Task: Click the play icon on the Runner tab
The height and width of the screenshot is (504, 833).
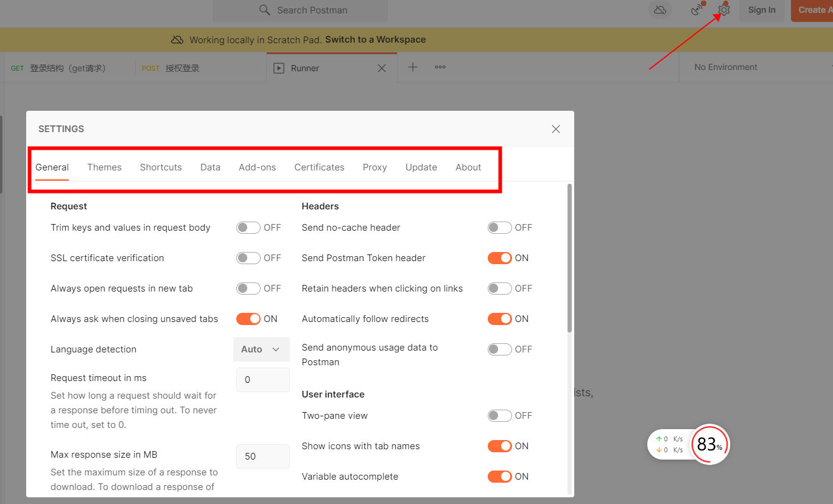Action: pyautogui.click(x=279, y=68)
